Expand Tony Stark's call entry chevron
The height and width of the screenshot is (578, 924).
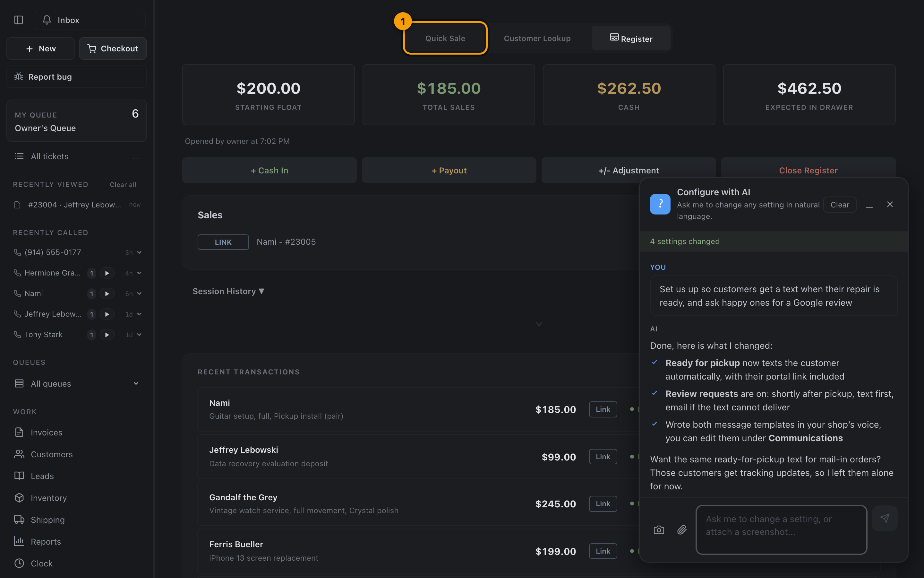139,335
